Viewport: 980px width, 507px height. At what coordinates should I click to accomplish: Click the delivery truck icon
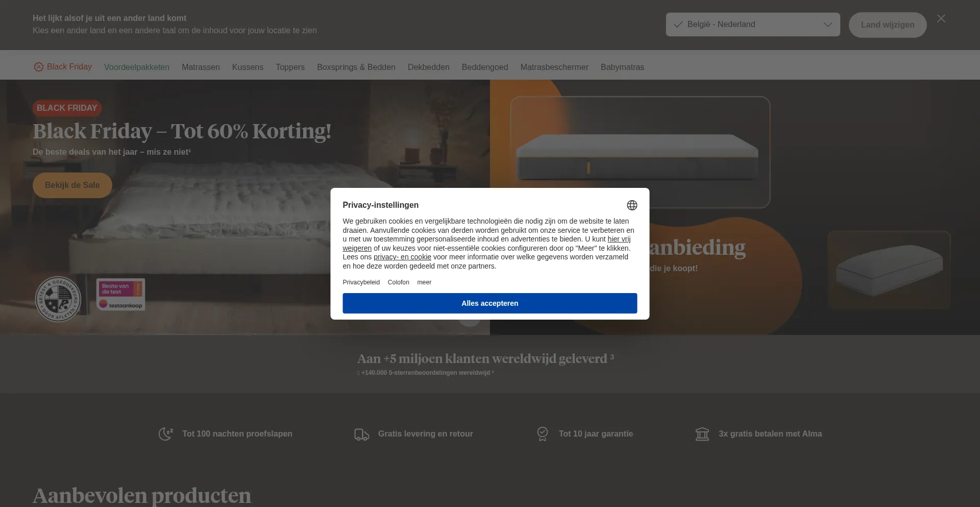click(x=362, y=434)
